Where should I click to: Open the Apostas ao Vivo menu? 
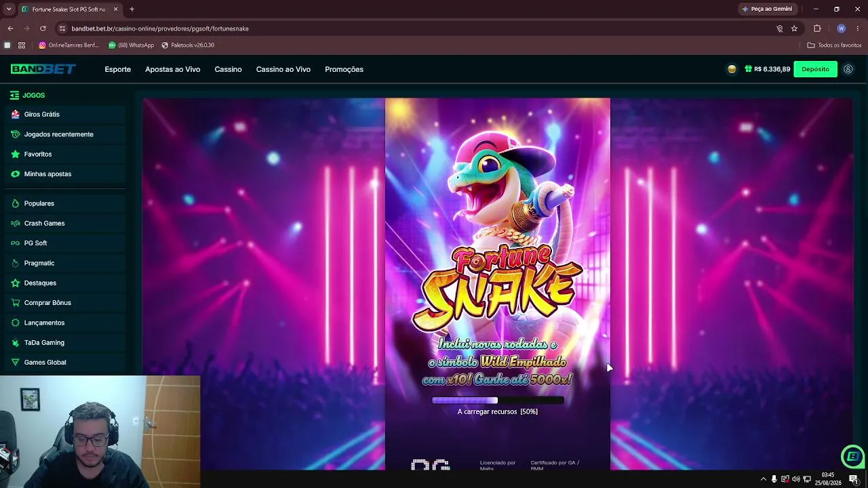(172, 69)
